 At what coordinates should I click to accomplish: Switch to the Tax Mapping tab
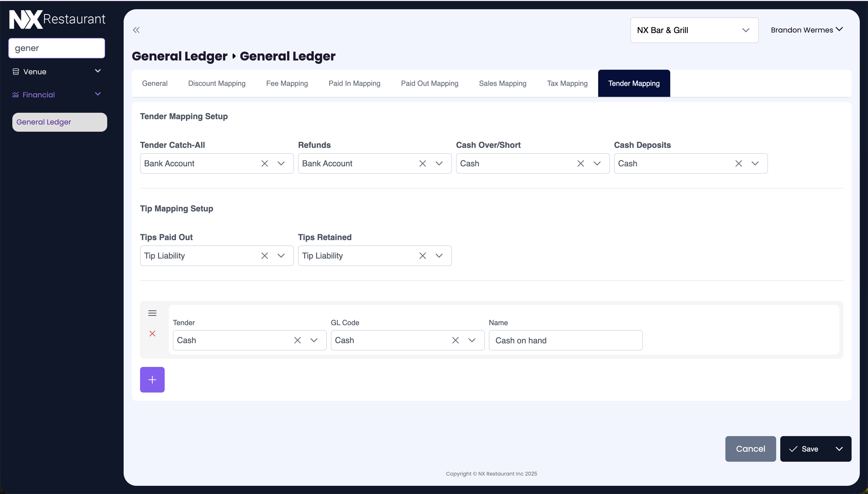(x=567, y=84)
